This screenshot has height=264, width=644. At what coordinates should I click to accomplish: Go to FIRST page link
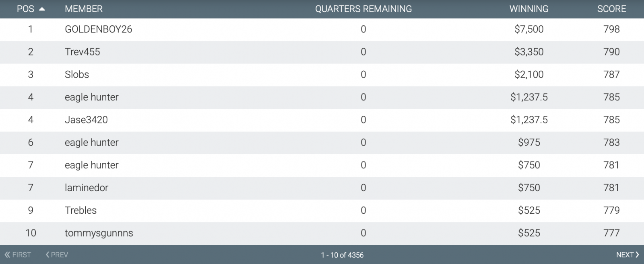(x=18, y=255)
